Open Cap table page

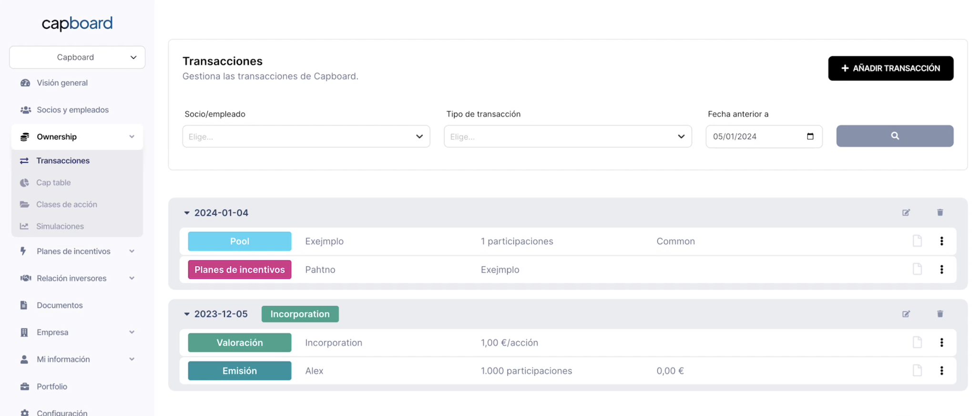(53, 183)
